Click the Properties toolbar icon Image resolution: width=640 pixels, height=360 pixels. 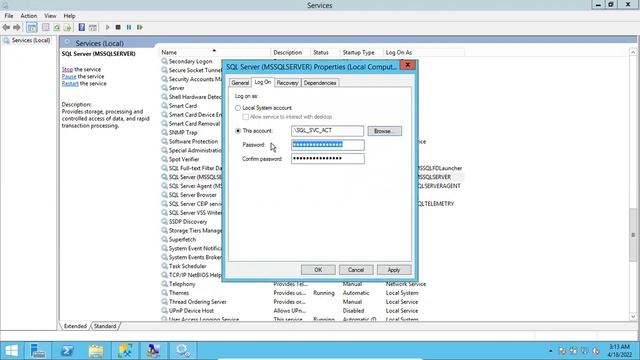(x=46, y=27)
